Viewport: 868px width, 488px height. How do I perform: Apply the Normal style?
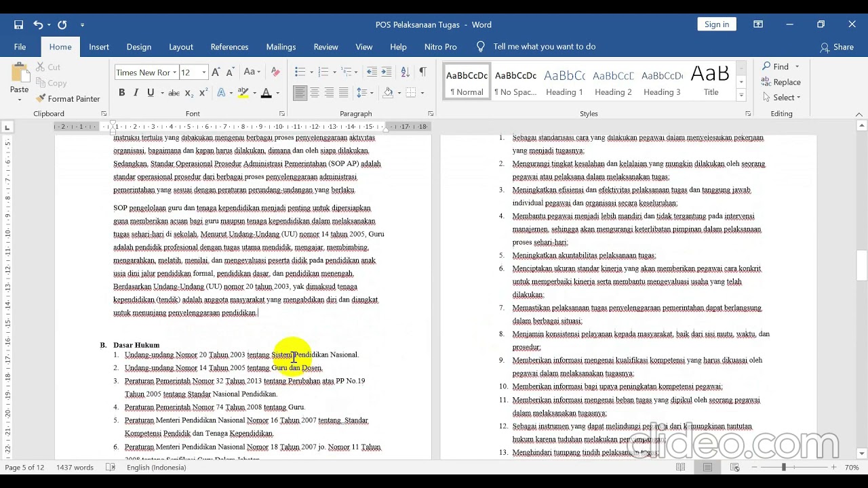click(x=467, y=82)
